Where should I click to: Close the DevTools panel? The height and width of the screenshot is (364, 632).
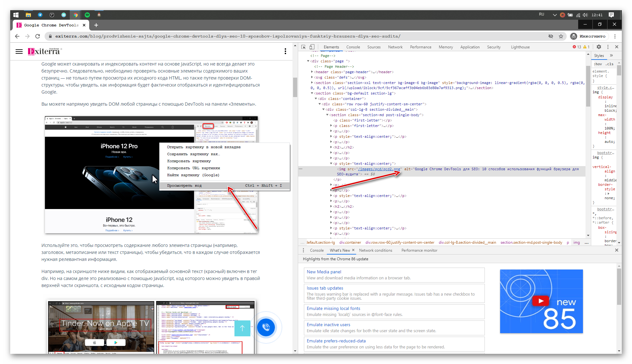point(617,47)
